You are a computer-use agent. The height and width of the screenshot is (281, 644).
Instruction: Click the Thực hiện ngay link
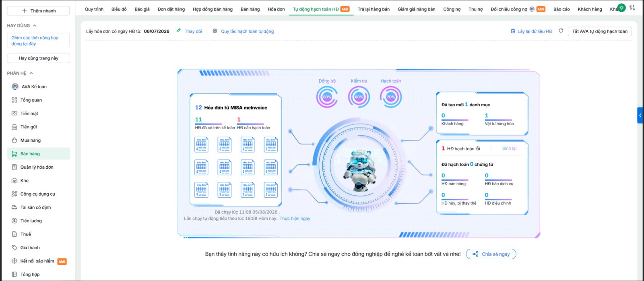(295, 219)
